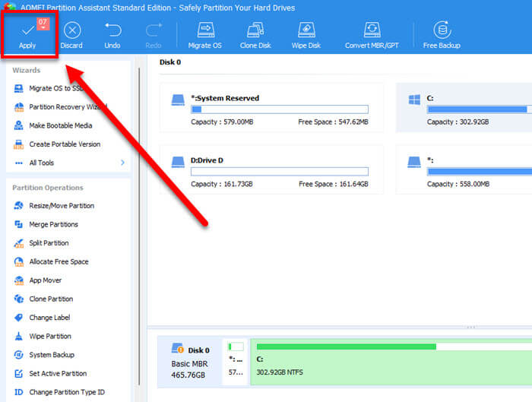Launch Partition Recovery Wizard

pos(61,107)
